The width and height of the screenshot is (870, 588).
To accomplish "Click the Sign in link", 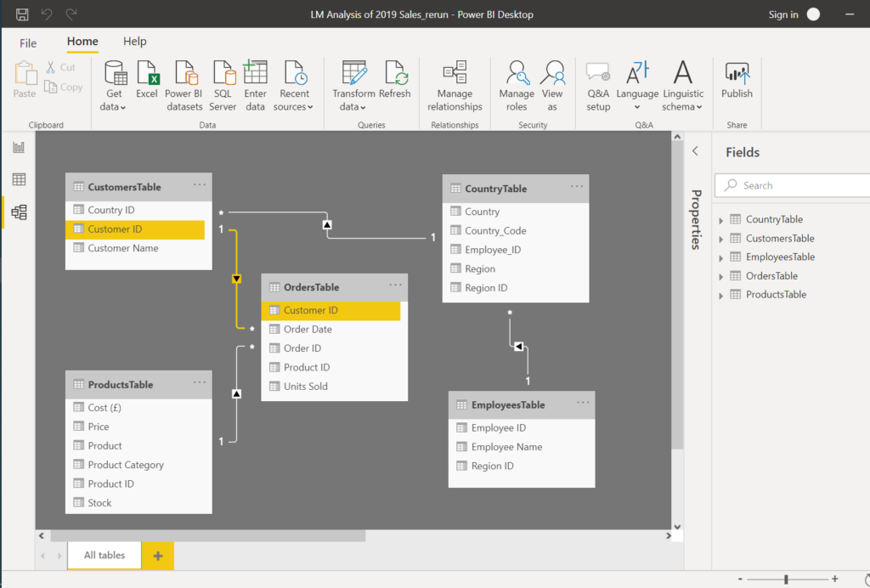I will pos(782,14).
